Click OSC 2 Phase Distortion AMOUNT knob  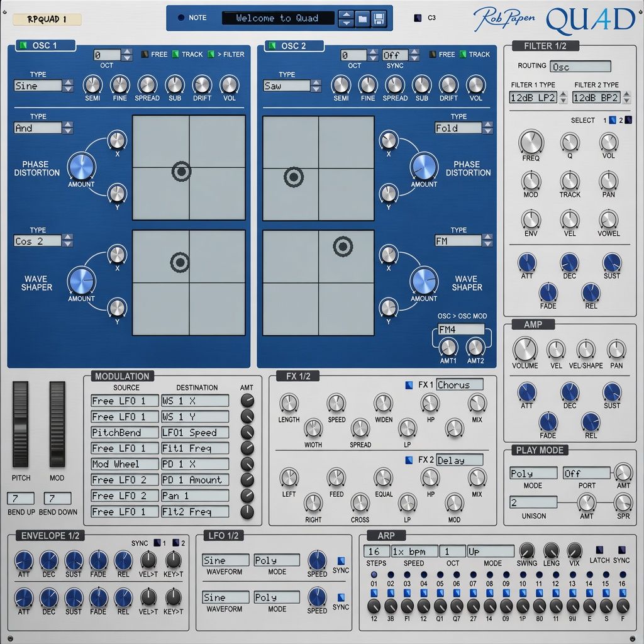click(424, 167)
